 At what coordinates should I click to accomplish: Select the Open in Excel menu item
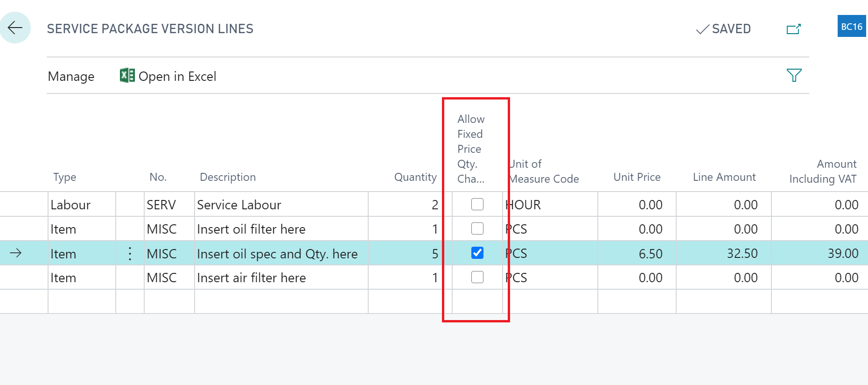tap(177, 76)
